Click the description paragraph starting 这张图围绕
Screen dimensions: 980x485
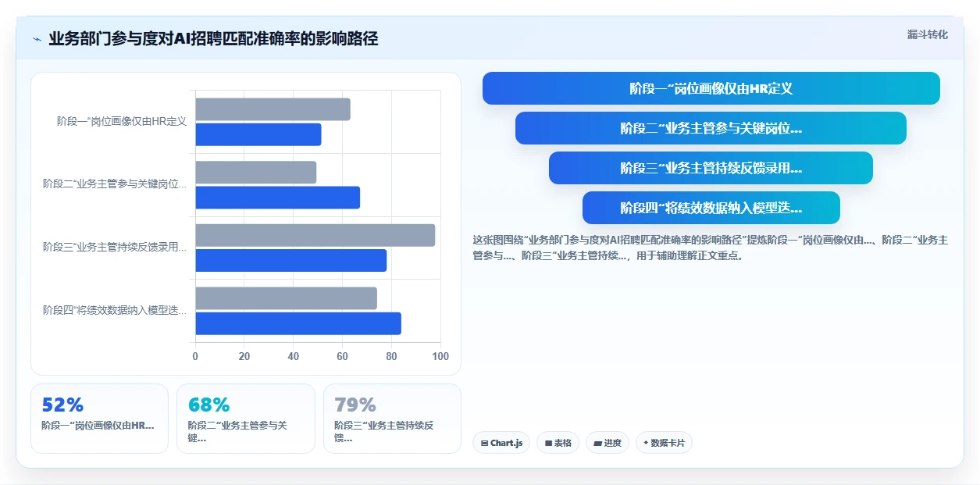710,248
